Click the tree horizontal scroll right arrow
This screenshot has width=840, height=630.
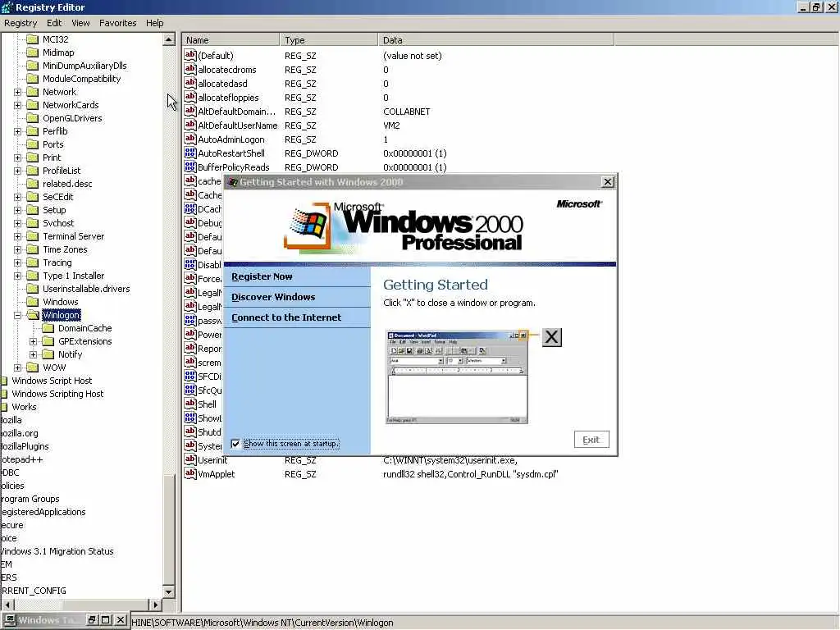155,605
